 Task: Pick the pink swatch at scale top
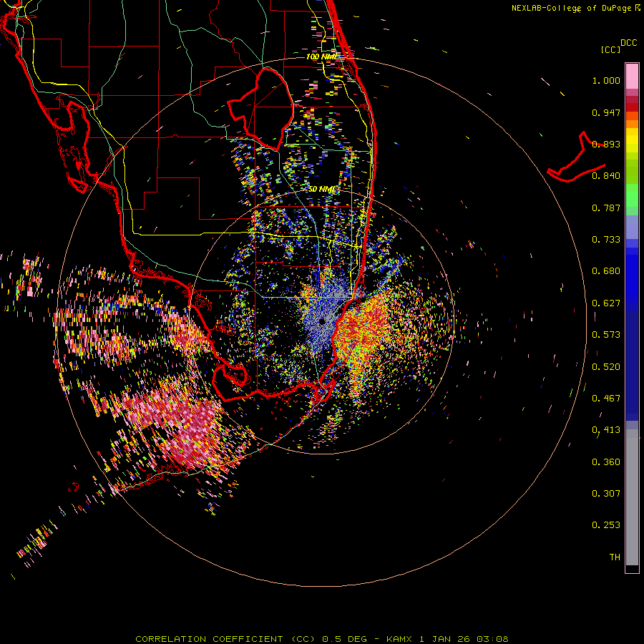click(632, 76)
